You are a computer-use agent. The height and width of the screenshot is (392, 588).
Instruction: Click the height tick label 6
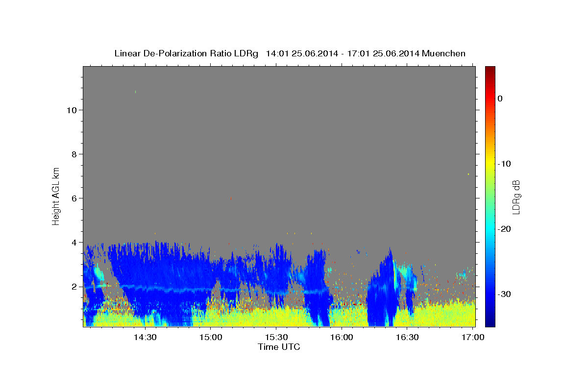click(74, 198)
